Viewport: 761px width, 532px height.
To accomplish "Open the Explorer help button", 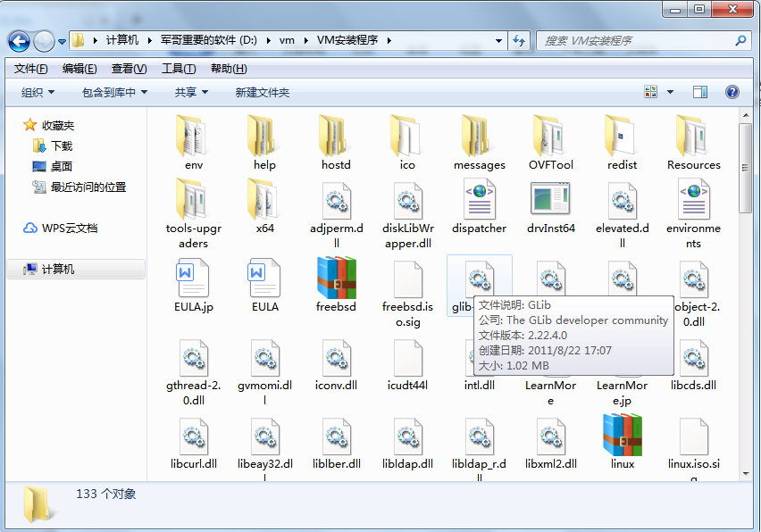I will (x=732, y=92).
